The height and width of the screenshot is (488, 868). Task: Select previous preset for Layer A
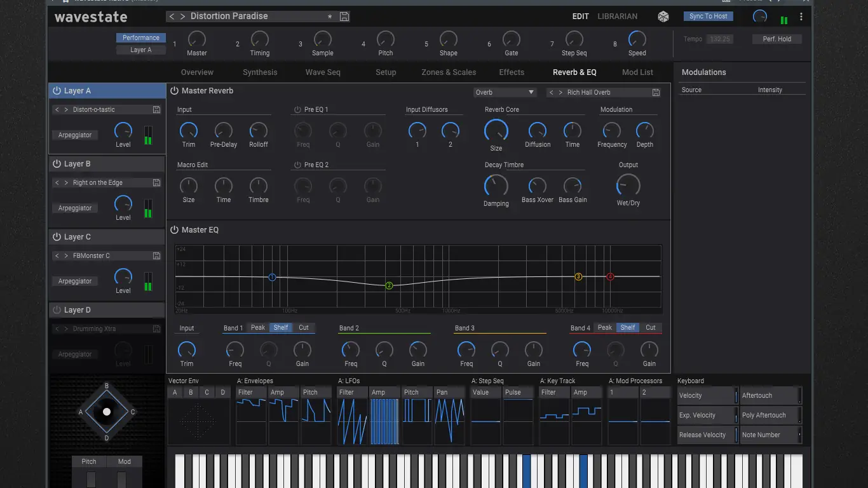[x=57, y=110]
